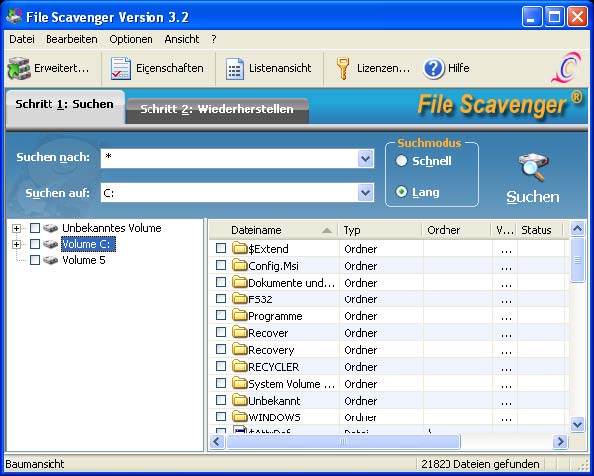Sort by the Typ column header
594x476 pixels.
(380, 230)
